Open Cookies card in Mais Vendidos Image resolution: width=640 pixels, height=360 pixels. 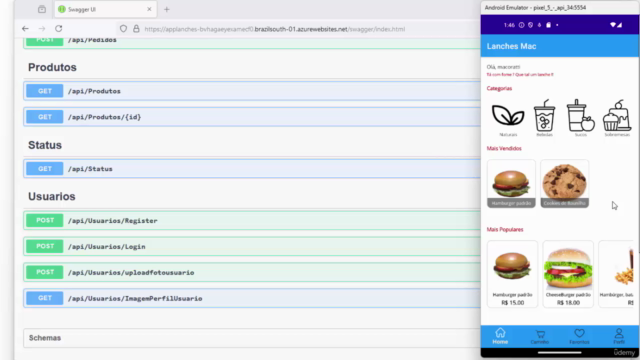564,184
